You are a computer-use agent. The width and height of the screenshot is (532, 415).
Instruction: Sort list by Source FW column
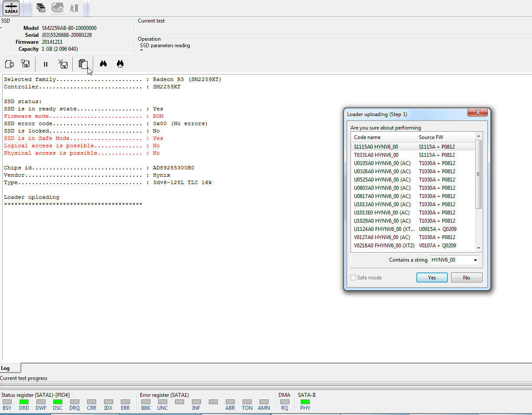(446, 137)
